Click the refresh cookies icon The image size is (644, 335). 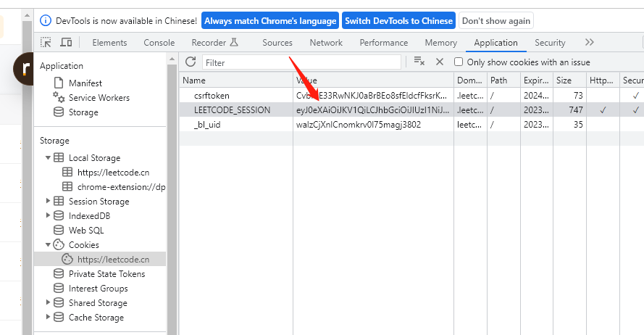[x=191, y=62]
